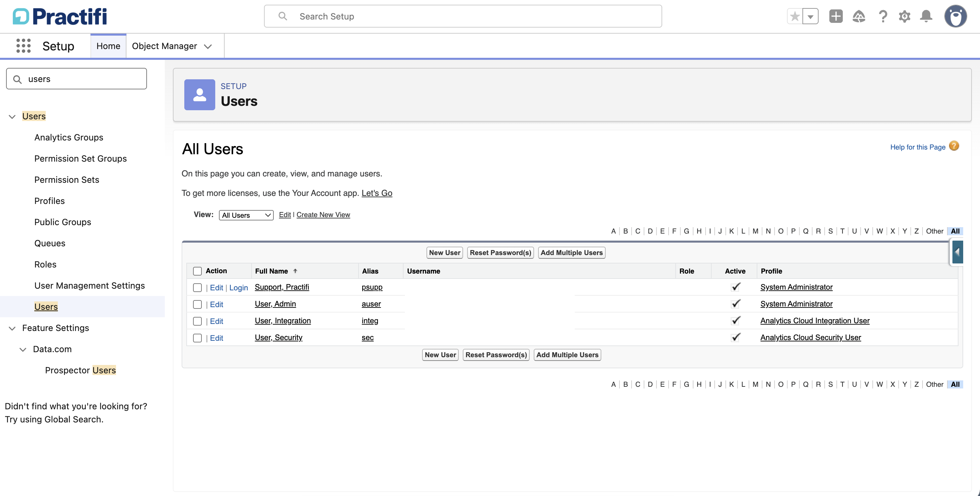The height and width of the screenshot is (496, 980).
Task: Click the Help for this Page question icon
Action: coord(954,146)
